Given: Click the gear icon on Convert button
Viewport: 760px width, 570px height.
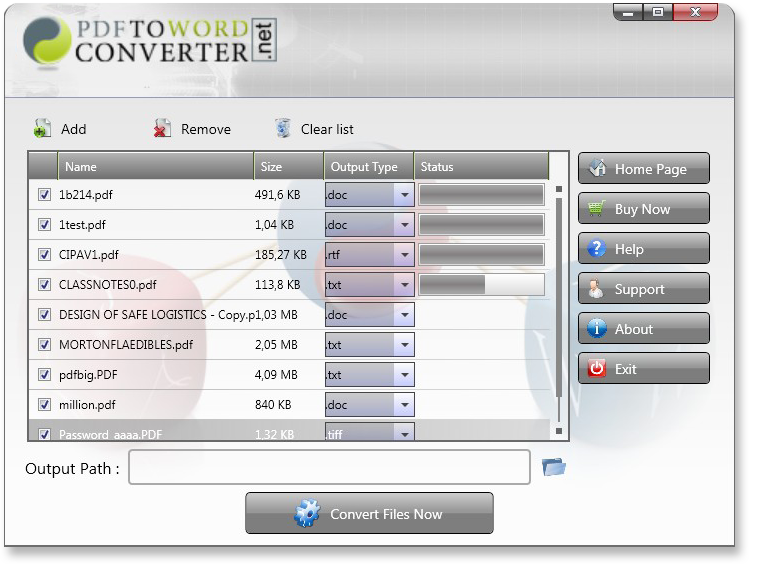Looking at the screenshot, I should point(307,514).
